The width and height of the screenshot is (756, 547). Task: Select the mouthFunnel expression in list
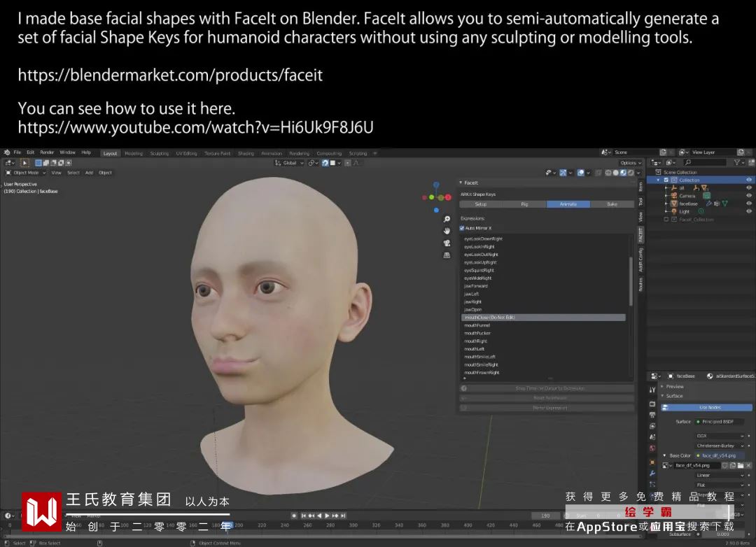543,325
